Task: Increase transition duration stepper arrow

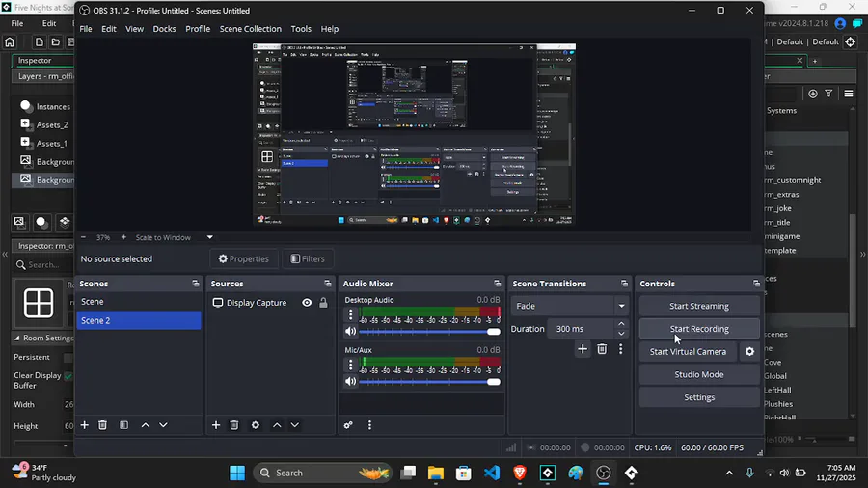Action: (x=621, y=324)
